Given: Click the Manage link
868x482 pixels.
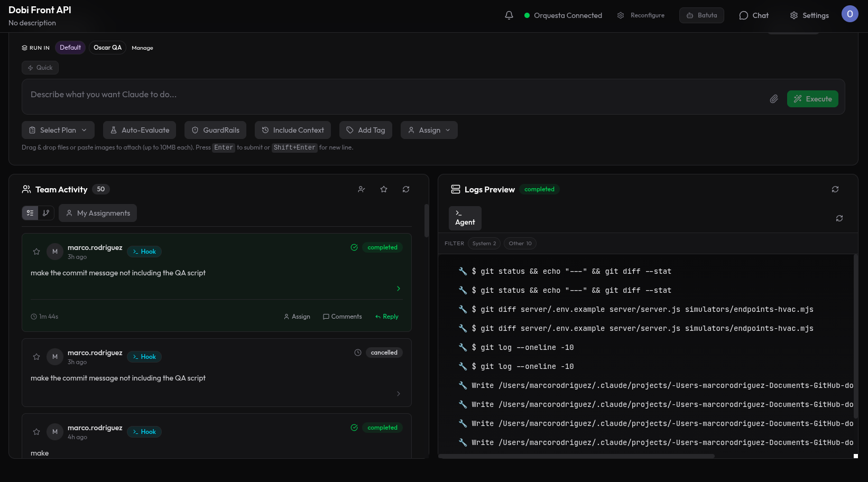Looking at the screenshot, I should [142, 48].
